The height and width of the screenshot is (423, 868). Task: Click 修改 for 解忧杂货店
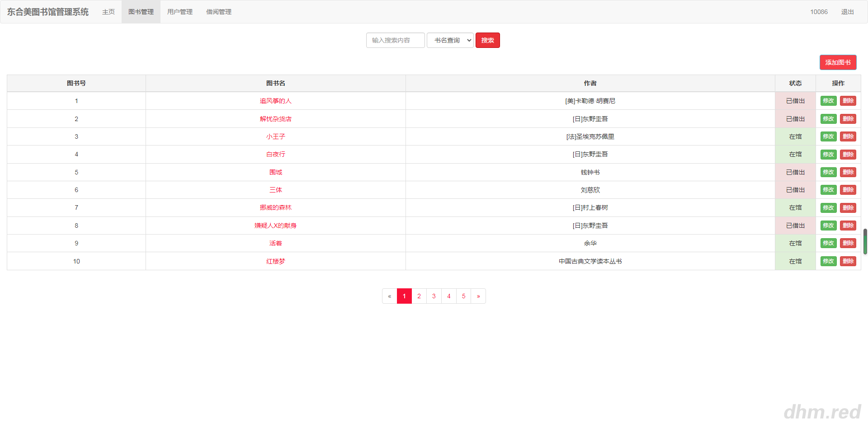[829, 119]
